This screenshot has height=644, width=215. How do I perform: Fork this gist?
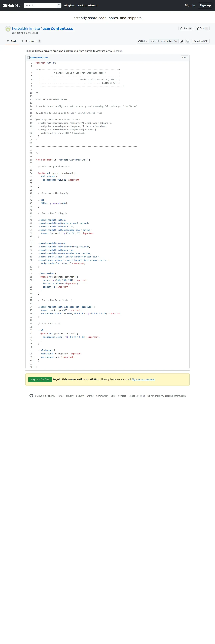pos(202,28)
